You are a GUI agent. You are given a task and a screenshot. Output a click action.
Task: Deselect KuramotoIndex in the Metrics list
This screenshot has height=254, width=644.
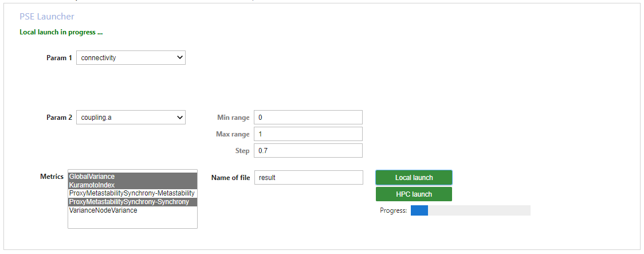pos(132,185)
